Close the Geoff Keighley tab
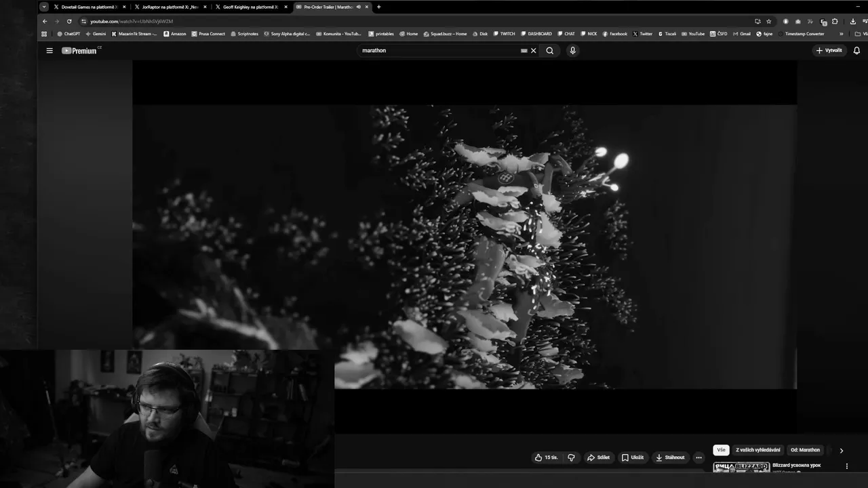The image size is (868, 488). [x=285, y=7]
